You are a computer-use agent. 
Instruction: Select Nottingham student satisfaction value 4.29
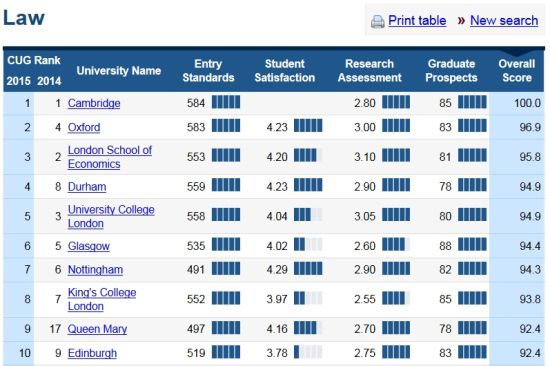277,269
